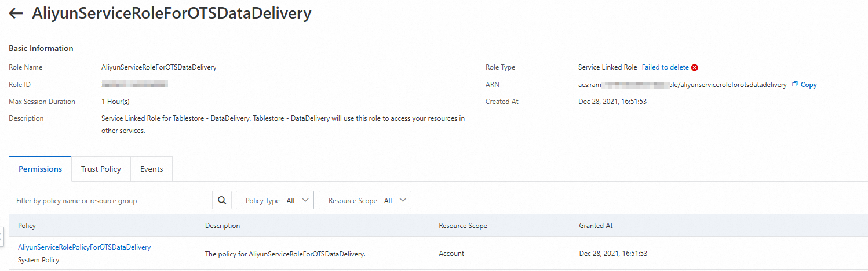
Task: Click the red error icon beside Failed to delete
Action: 695,67
